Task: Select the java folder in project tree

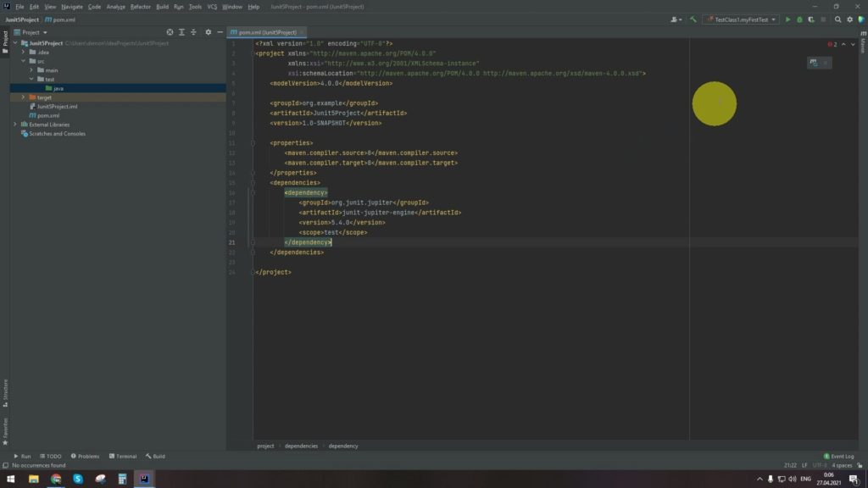Action: click(58, 88)
